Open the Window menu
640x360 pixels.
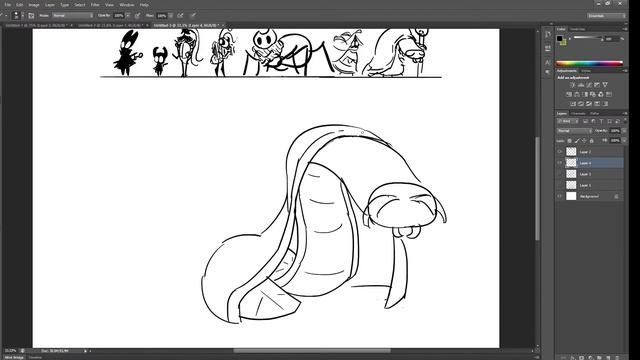(x=127, y=5)
